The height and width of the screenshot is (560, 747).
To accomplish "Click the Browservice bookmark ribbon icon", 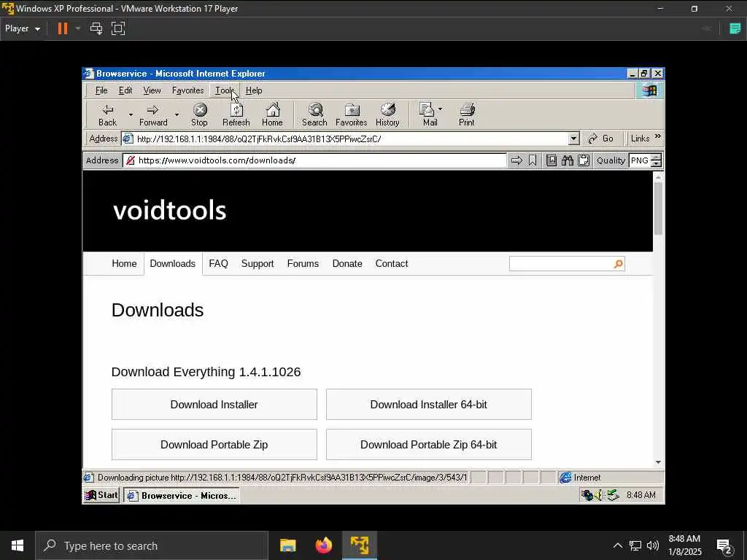I will [x=533, y=160].
